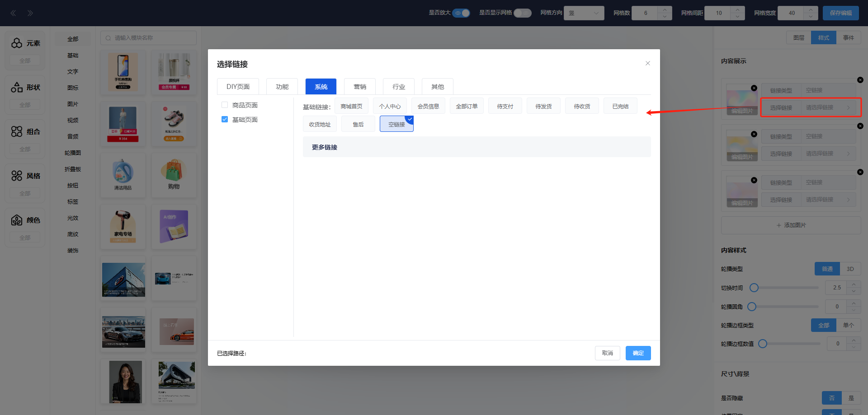This screenshot has width=868, height=415.
Task: Click the 元素 elements icon in sidebar
Action: tap(17, 43)
